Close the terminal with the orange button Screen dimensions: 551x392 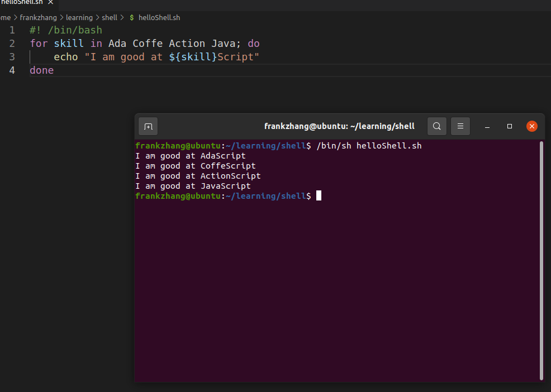pos(532,126)
